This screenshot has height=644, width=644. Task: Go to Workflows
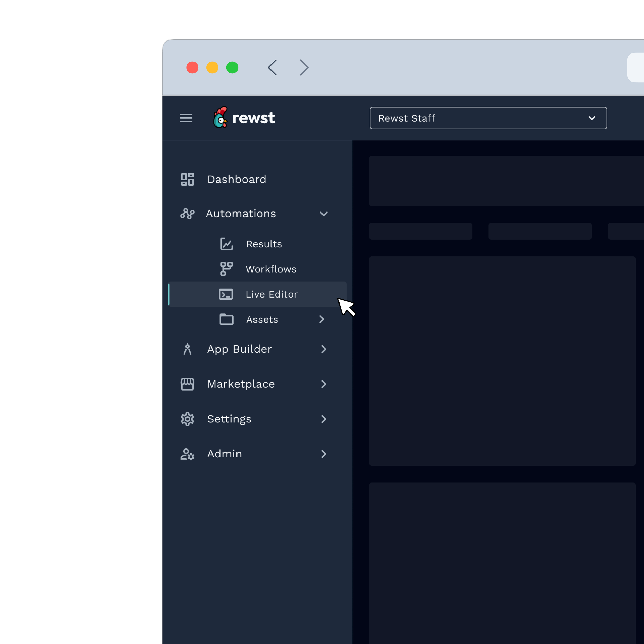click(x=271, y=269)
